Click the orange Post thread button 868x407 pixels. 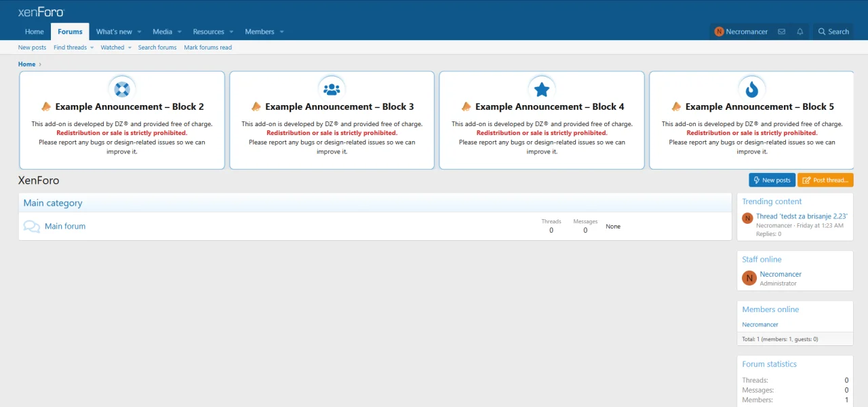[825, 180]
